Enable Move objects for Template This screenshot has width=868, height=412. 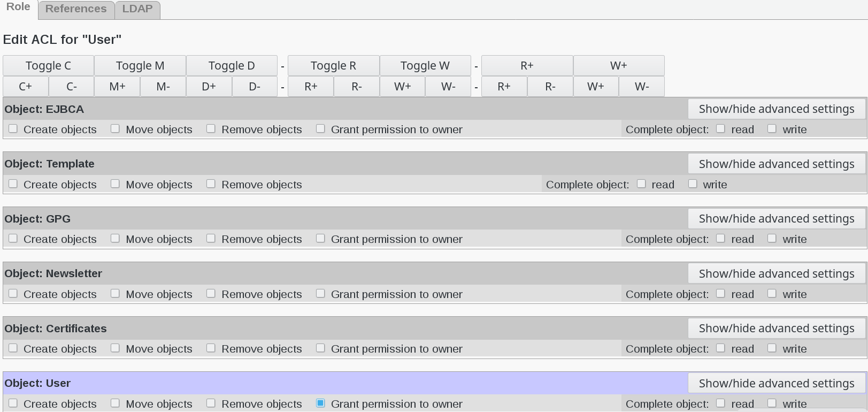point(115,184)
